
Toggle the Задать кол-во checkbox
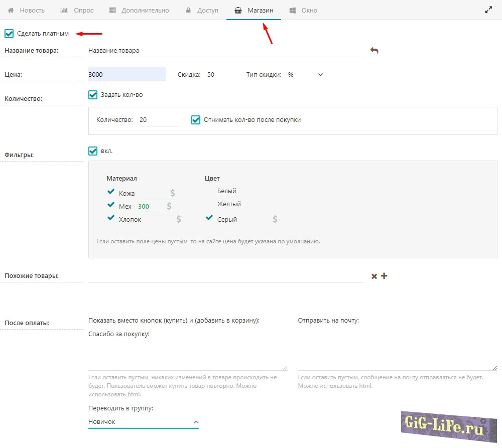coord(93,95)
